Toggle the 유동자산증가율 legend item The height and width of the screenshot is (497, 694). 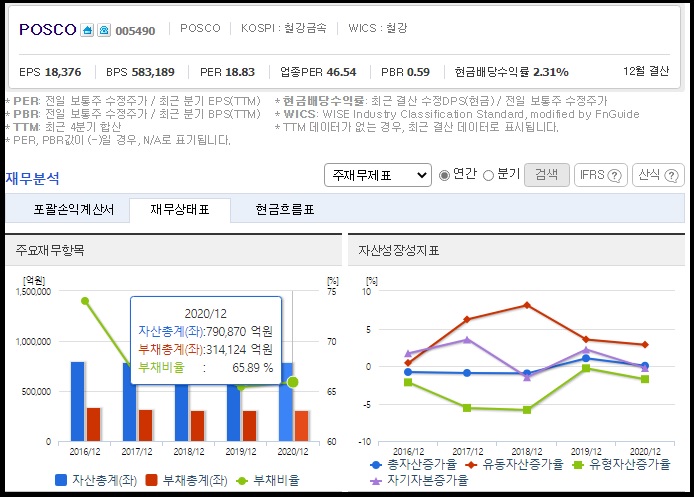click(x=514, y=464)
